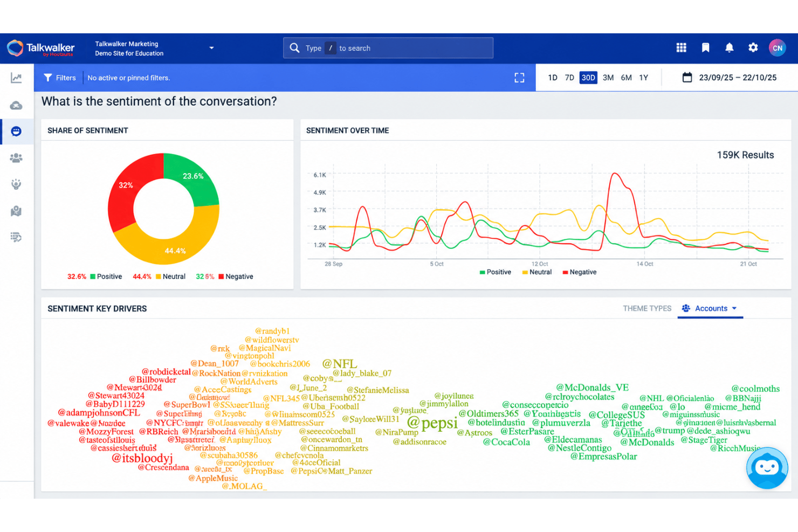Select the 6M time range
This screenshot has height=532, width=798.
click(626, 78)
